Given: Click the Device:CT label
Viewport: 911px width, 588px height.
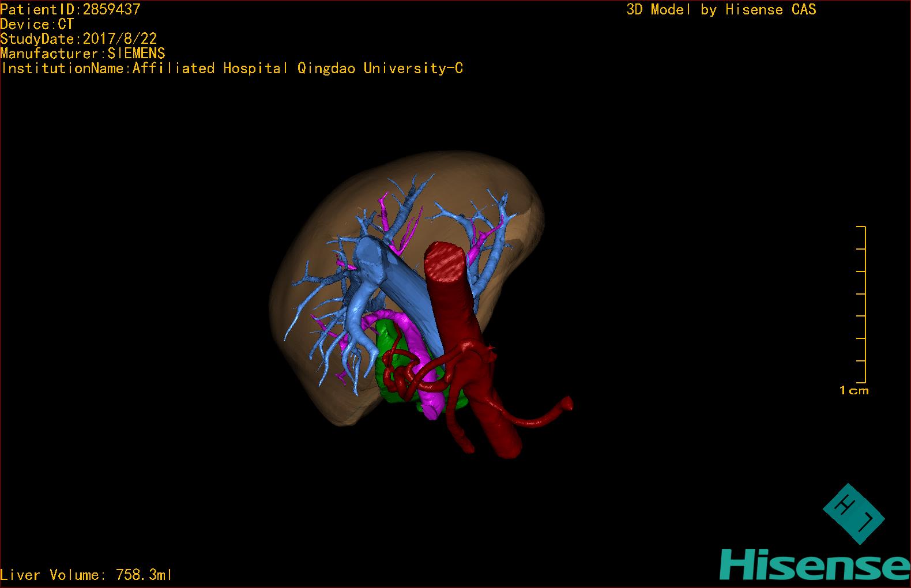Looking at the screenshot, I should 37,24.
